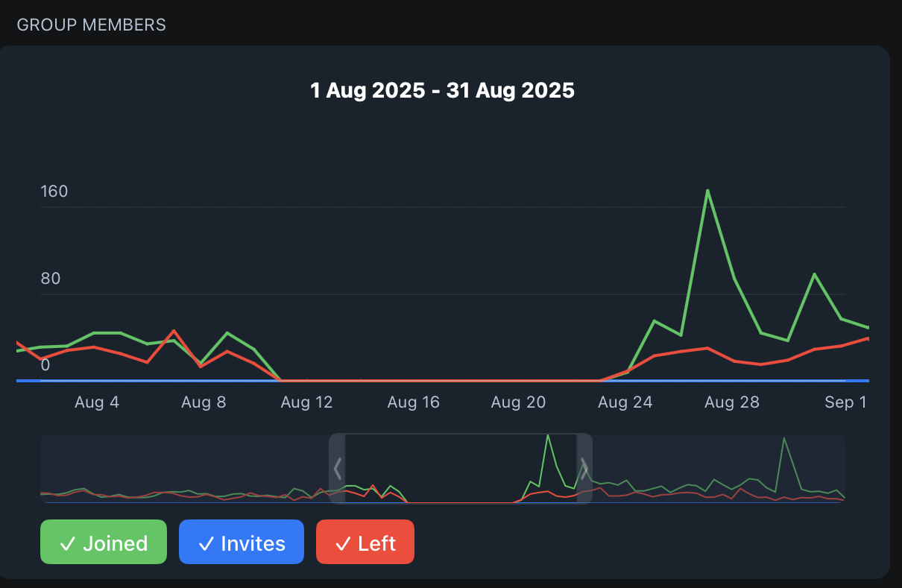
Task: Click the Aug 28 axis label
Action: point(732,402)
